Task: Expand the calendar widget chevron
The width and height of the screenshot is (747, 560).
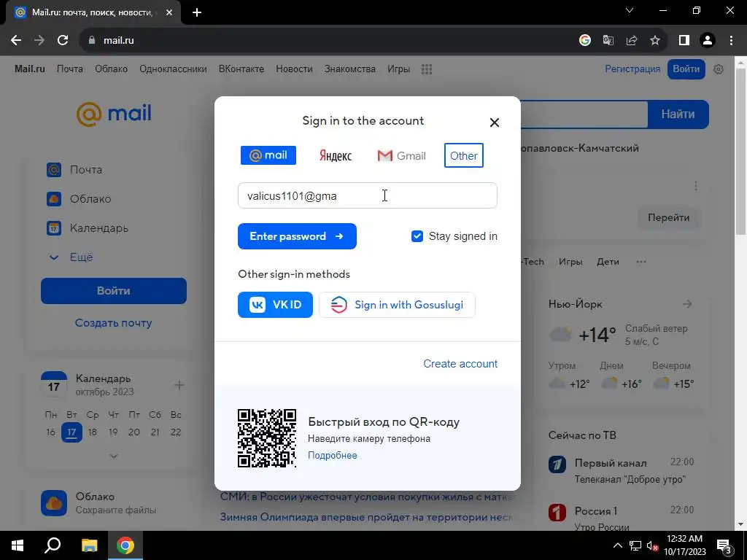Action: (x=113, y=456)
